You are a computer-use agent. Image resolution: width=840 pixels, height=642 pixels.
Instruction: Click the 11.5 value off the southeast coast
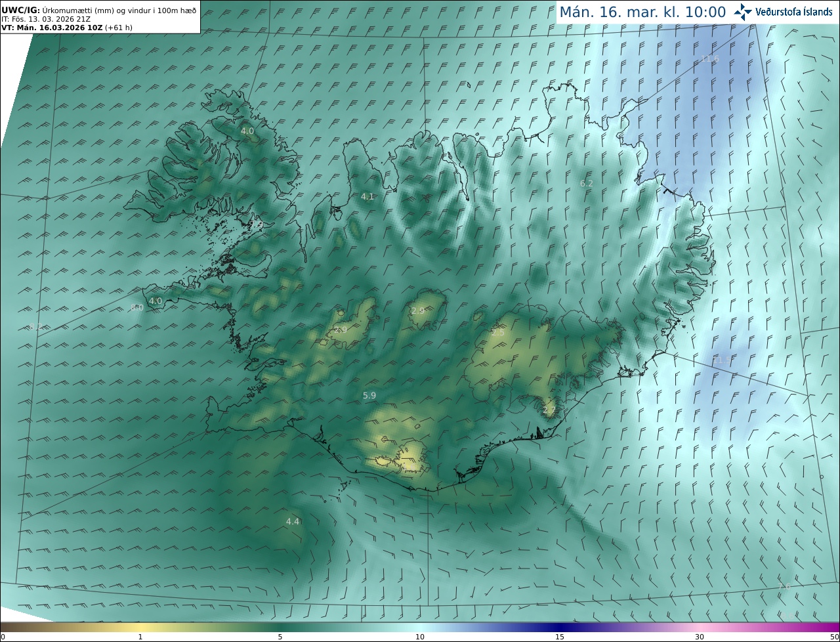tap(721, 360)
